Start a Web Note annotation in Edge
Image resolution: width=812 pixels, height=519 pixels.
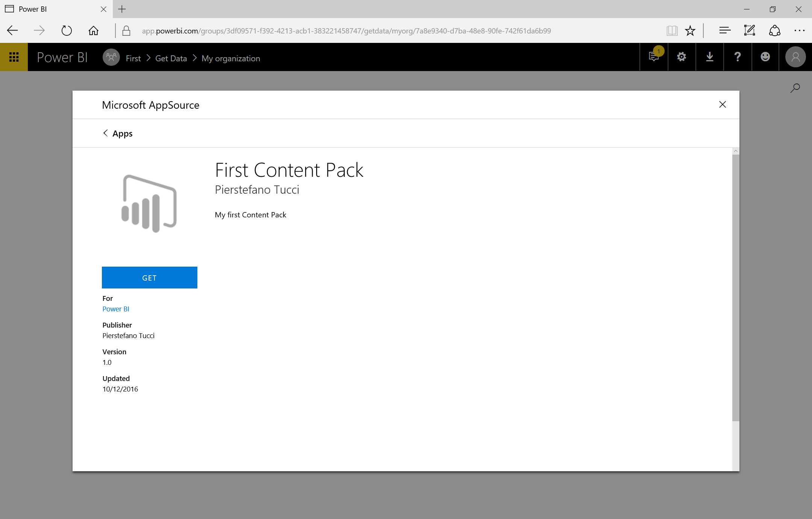click(x=749, y=30)
